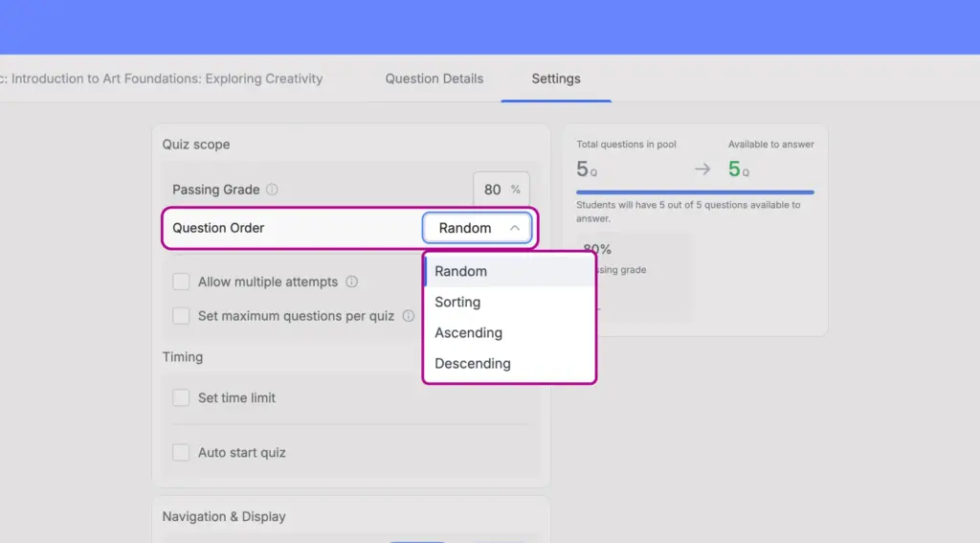Viewport: 980px width, 543px height.
Task: Tick Set maximum questions per quiz
Action: 181,316
